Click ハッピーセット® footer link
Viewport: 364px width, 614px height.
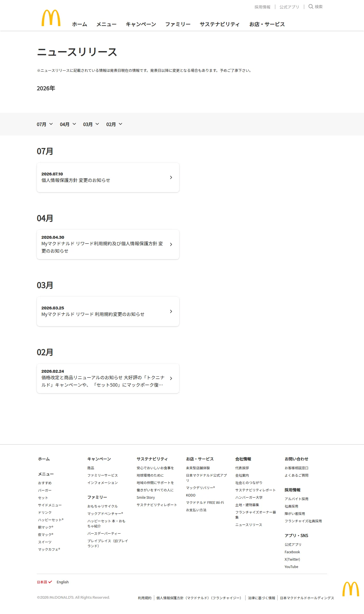click(x=51, y=520)
